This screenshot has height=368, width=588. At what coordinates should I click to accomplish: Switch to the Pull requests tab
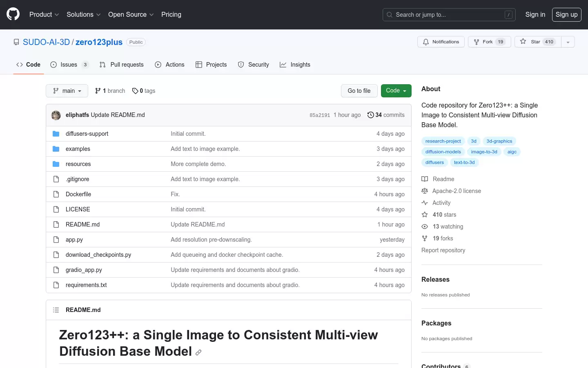click(x=122, y=65)
